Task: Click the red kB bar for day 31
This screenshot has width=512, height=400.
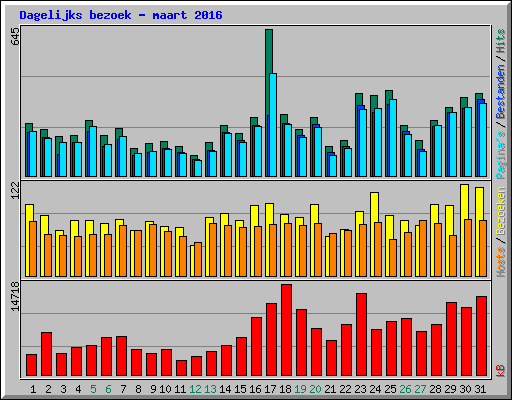Action: pos(481,336)
